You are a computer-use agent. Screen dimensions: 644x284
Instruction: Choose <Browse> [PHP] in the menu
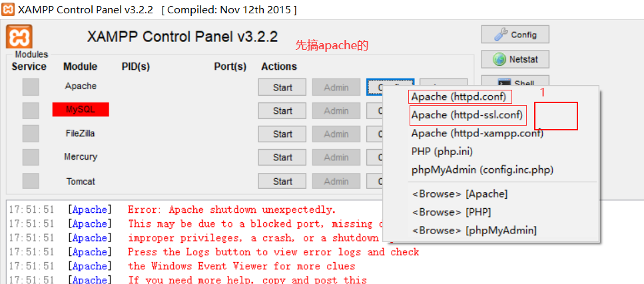pos(451,212)
